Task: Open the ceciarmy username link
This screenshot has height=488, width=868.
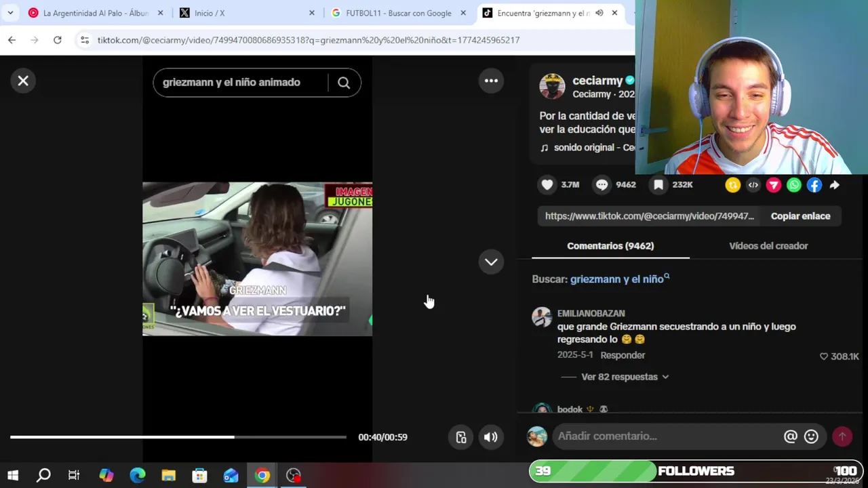Action: click(597, 81)
